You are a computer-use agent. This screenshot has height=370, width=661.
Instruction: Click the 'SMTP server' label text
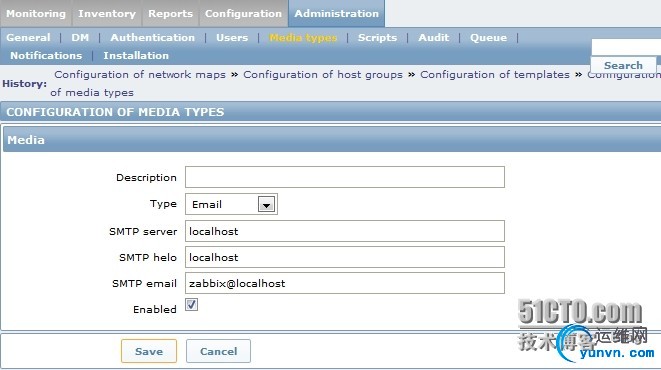coord(143,231)
